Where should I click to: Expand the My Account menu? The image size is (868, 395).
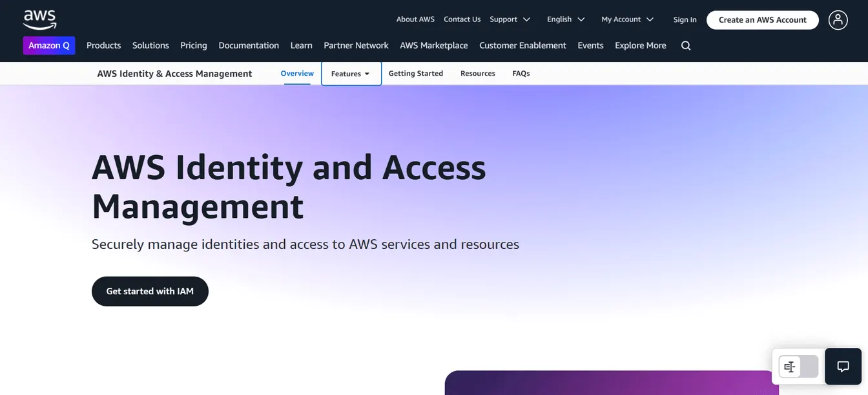627,19
